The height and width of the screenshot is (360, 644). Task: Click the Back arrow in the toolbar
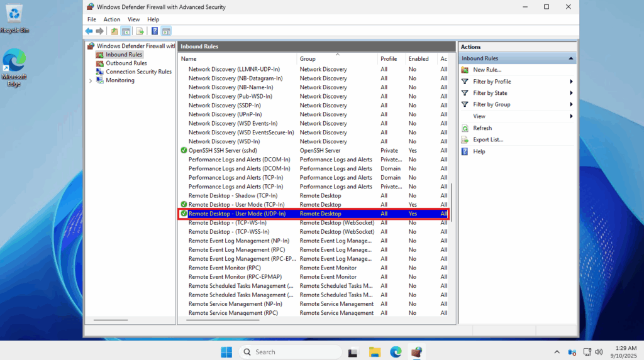pos(89,31)
